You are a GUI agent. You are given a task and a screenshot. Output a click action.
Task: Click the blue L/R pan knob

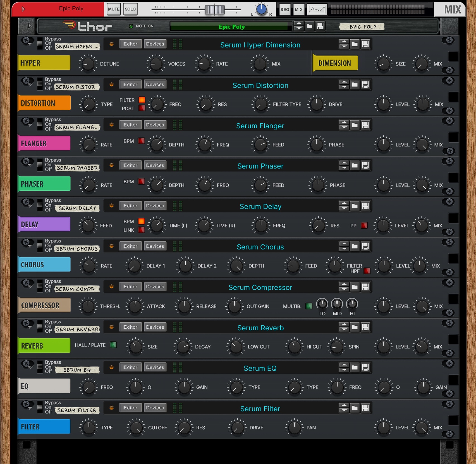pos(261,9)
